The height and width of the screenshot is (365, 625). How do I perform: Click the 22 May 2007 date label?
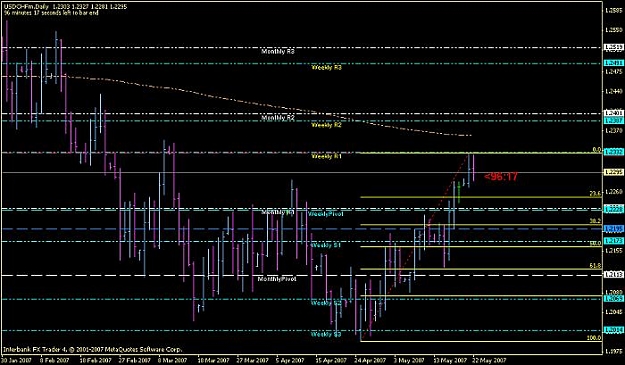point(489,360)
